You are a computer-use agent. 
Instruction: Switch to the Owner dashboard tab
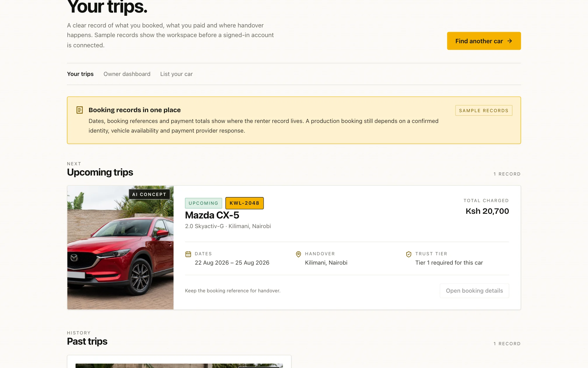pyautogui.click(x=127, y=74)
